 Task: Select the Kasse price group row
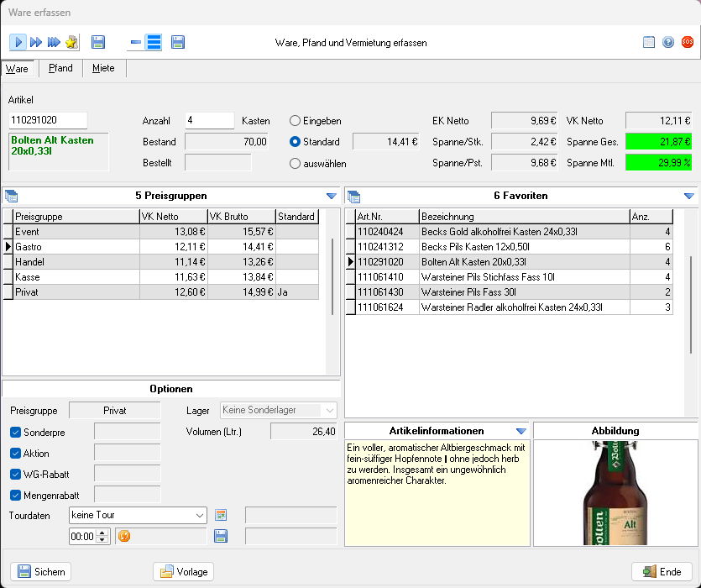coord(161,277)
